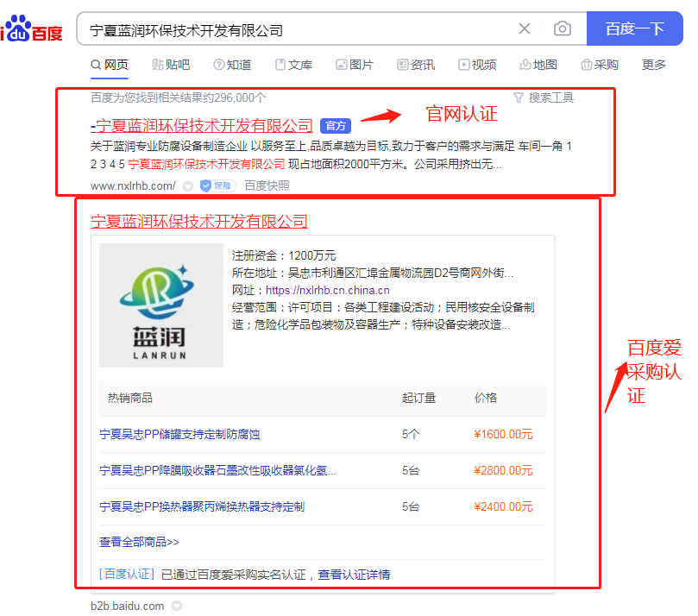Switch to the 资讯 tab
This screenshot has height=616, width=698.
416,65
